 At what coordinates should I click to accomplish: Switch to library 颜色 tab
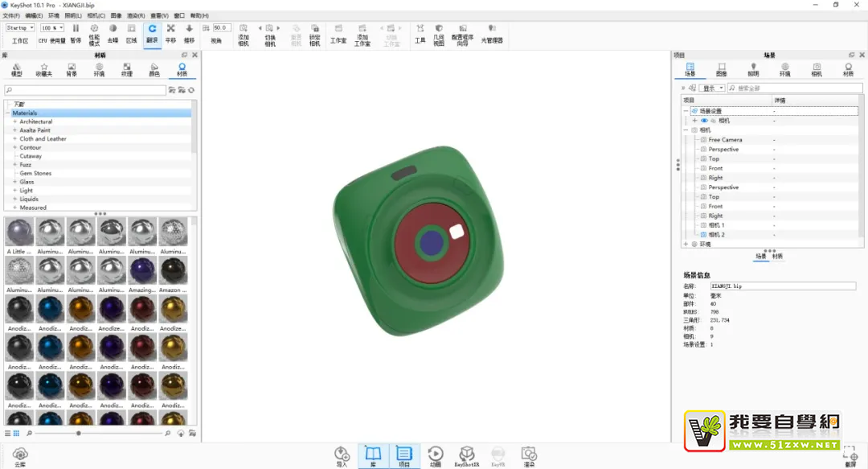coord(154,70)
